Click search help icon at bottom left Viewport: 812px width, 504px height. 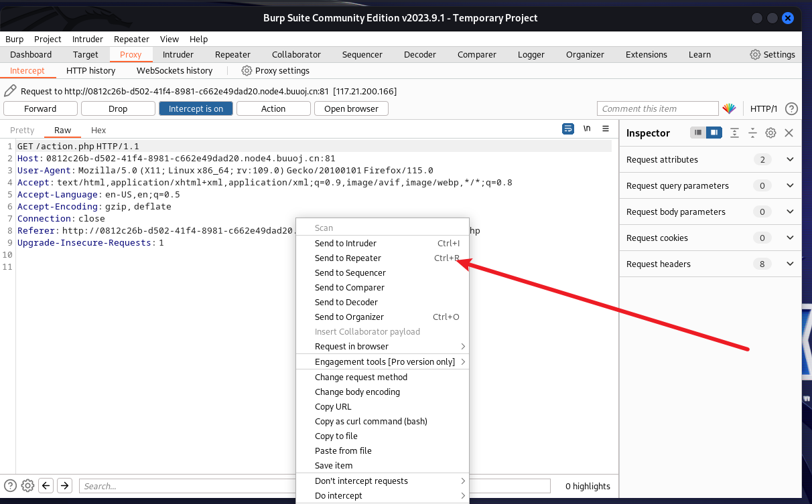pyautogui.click(x=10, y=486)
